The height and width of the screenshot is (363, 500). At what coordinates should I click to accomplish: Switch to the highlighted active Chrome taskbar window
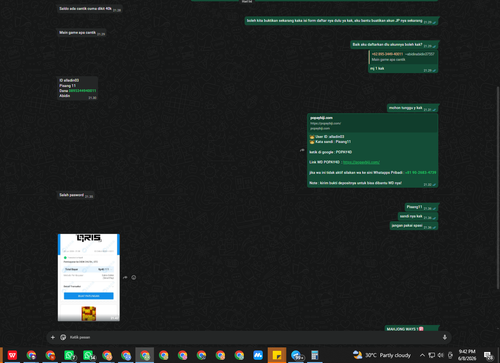click(145, 355)
